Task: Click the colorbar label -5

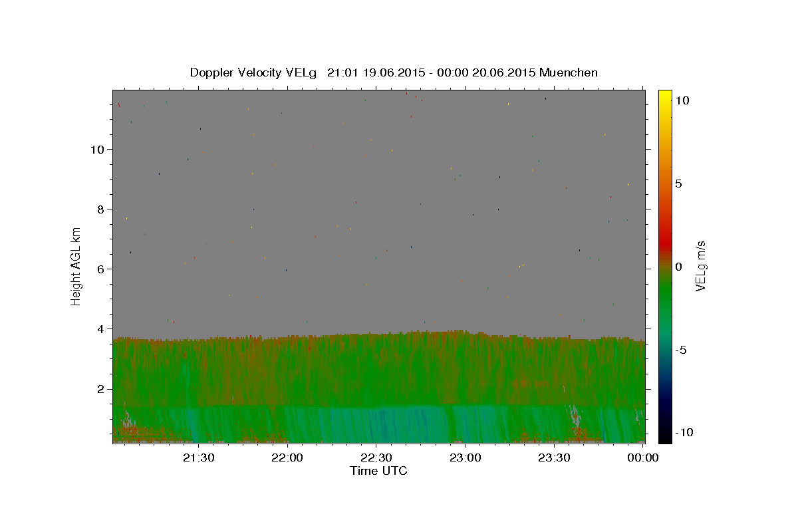Action: (681, 350)
